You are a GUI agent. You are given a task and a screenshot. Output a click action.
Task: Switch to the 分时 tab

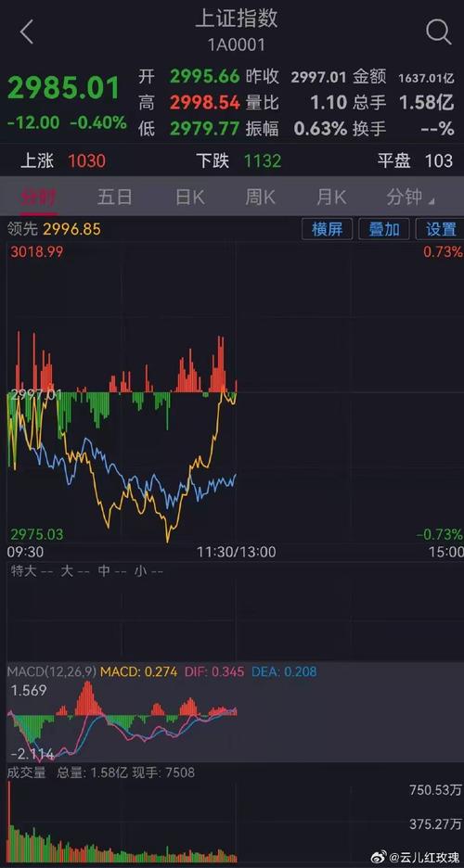pos(38,197)
